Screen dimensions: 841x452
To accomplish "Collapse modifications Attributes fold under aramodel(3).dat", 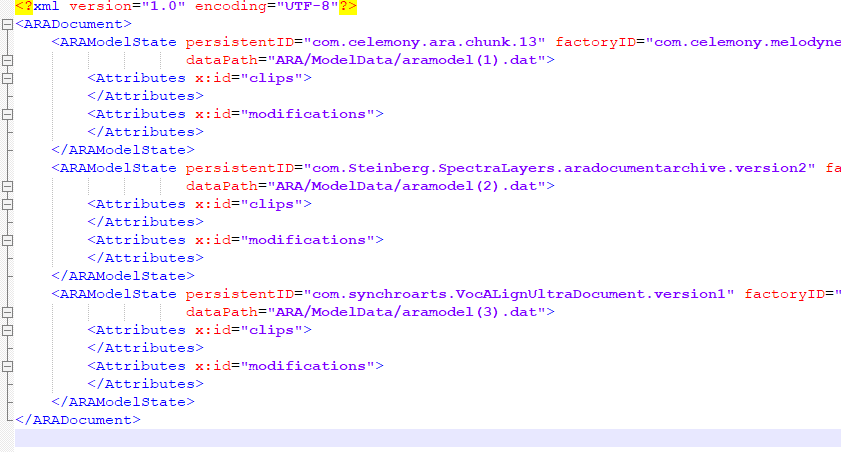I will tap(8, 366).
